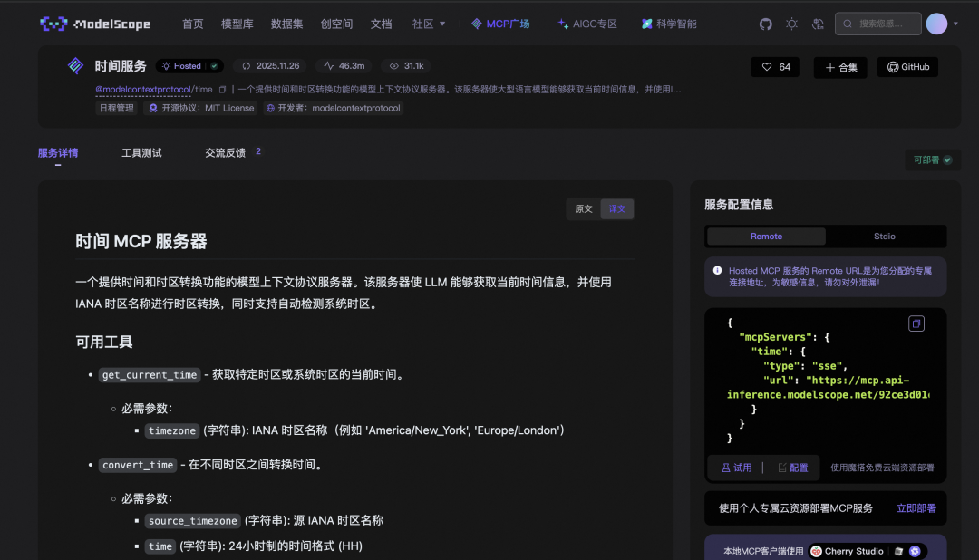Expand the 可部署 deployment dropdown

click(x=932, y=159)
